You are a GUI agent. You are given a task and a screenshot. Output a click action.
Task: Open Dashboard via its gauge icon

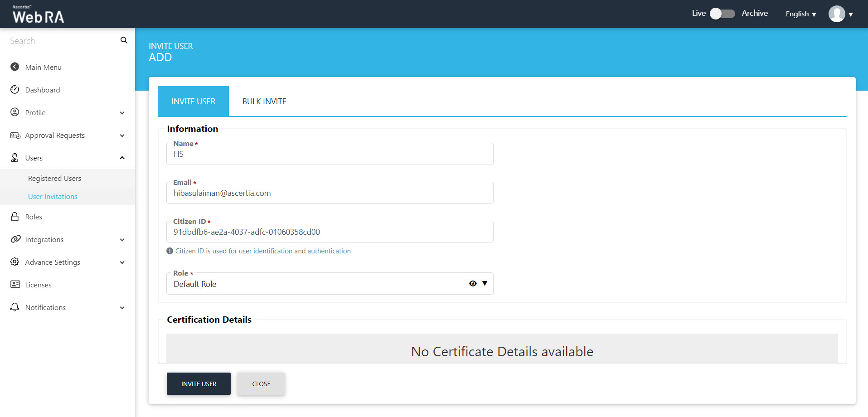click(x=15, y=90)
